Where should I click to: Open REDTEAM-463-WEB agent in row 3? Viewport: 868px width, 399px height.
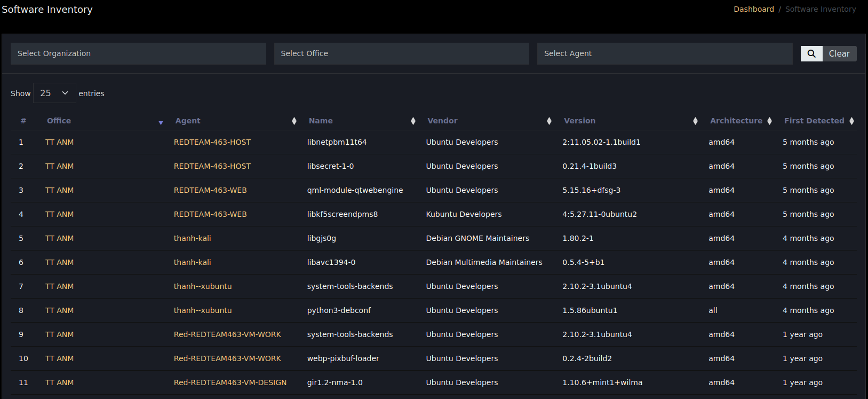210,190
